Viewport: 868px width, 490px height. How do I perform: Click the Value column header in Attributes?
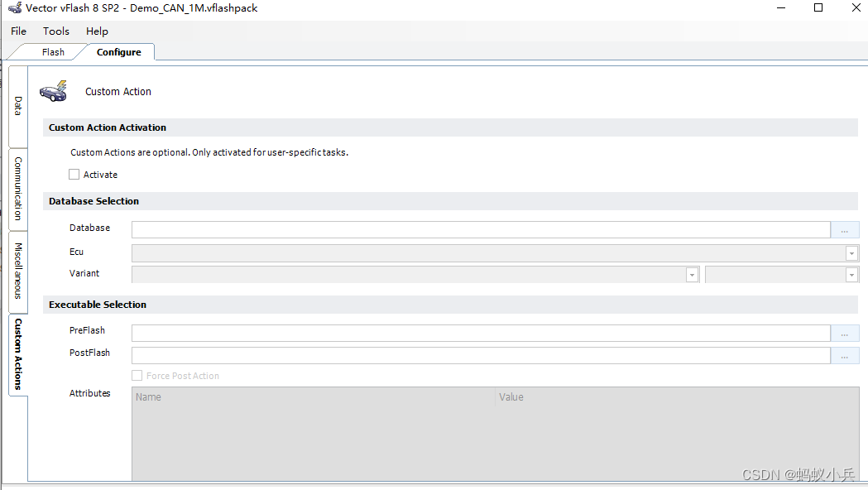[677, 397]
